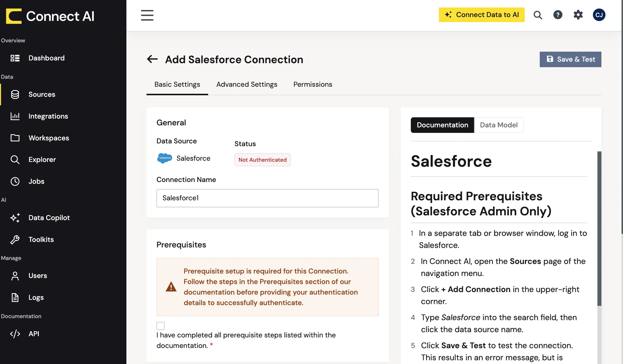Click the Workspaces folder icon
This screenshot has width=623, height=364.
click(15, 138)
